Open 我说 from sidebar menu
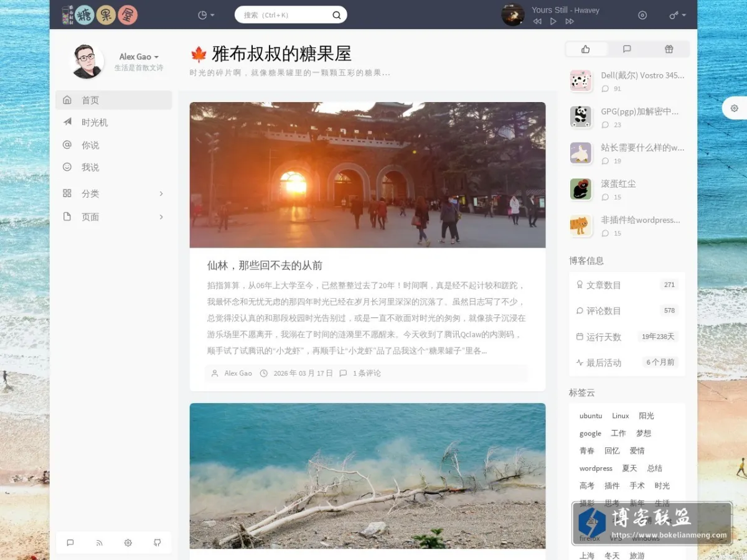This screenshot has height=560, width=747. [x=114, y=167]
